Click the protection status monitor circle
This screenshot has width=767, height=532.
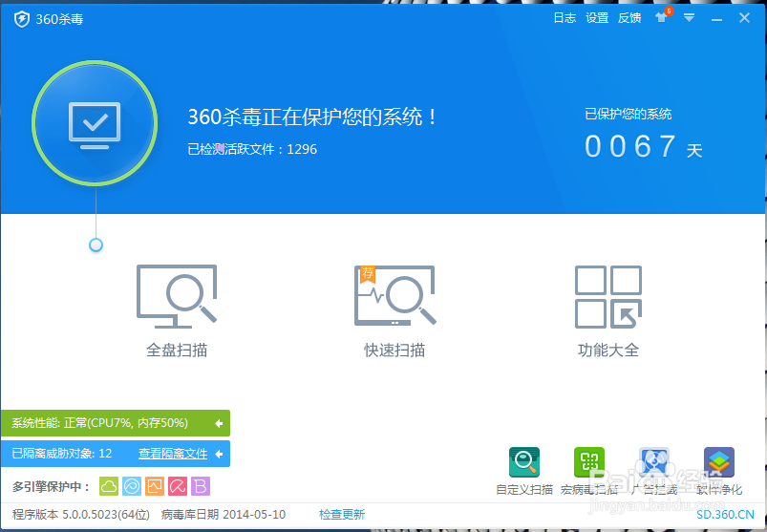point(95,123)
